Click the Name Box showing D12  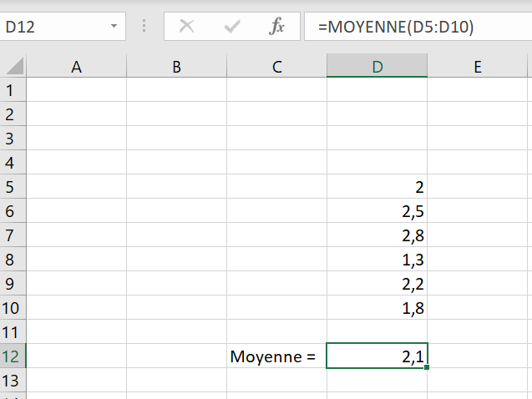[x=54, y=27]
